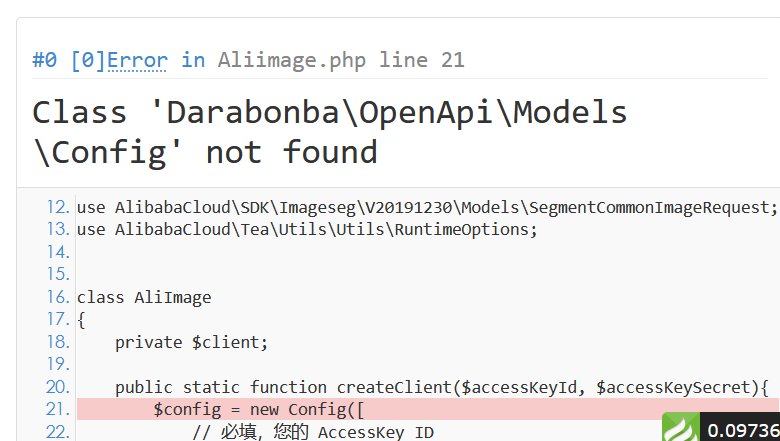Screen dimensions: 780x441
Task: Click line number 14 in the gutter
Action: pyautogui.click(x=58, y=252)
